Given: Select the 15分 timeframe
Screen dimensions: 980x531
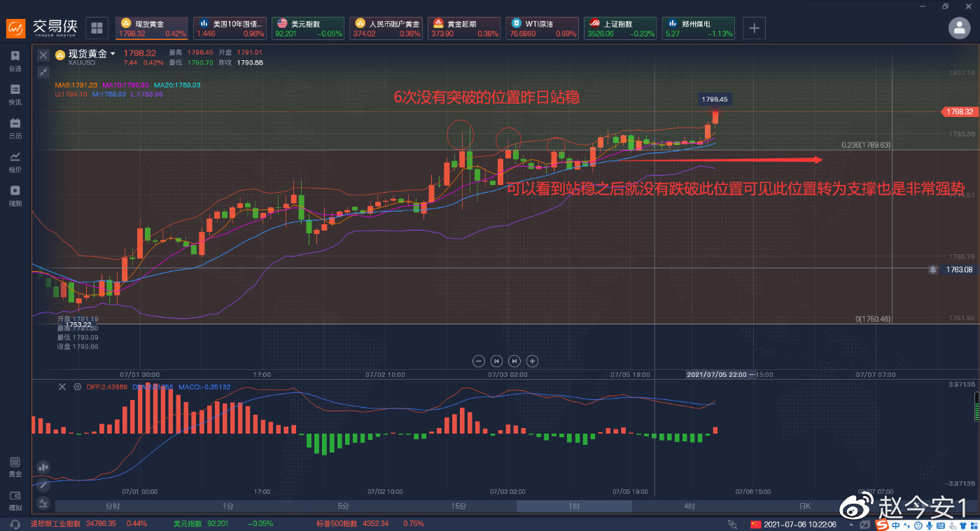Looking at the screenshot, I should 458,506.
